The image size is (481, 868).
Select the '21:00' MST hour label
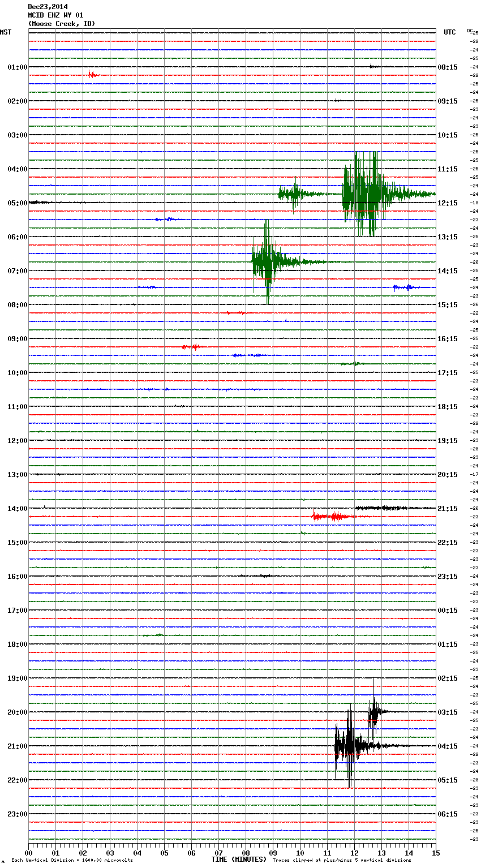(x=18, y=746)
